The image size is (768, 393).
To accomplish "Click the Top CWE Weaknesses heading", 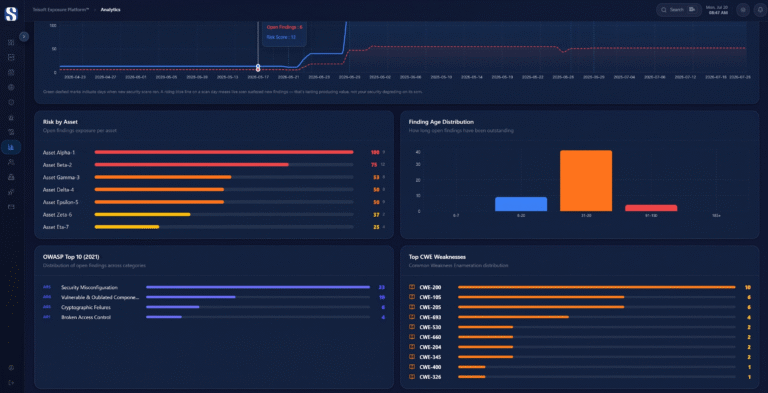I will tap(437, 257).
